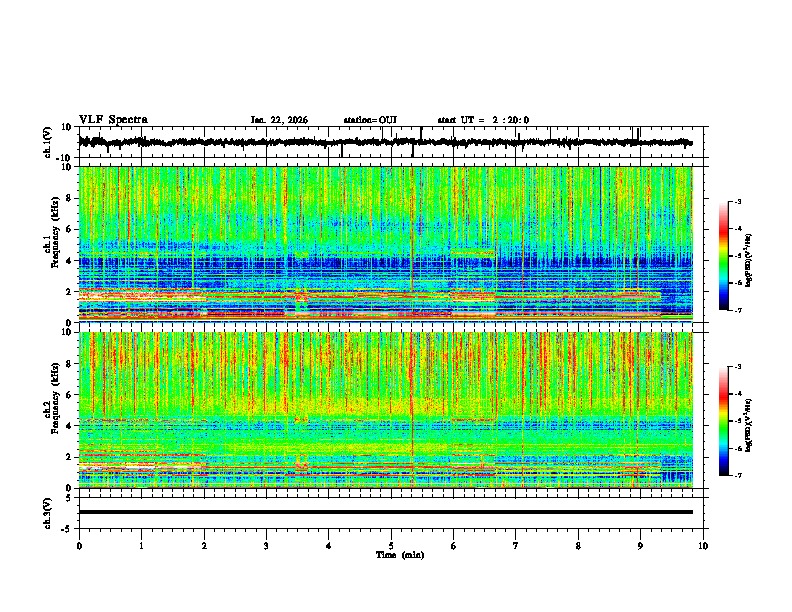Click the ch.1 voltage waveform trace
792x612 pixels.
[x=385, y=142]
